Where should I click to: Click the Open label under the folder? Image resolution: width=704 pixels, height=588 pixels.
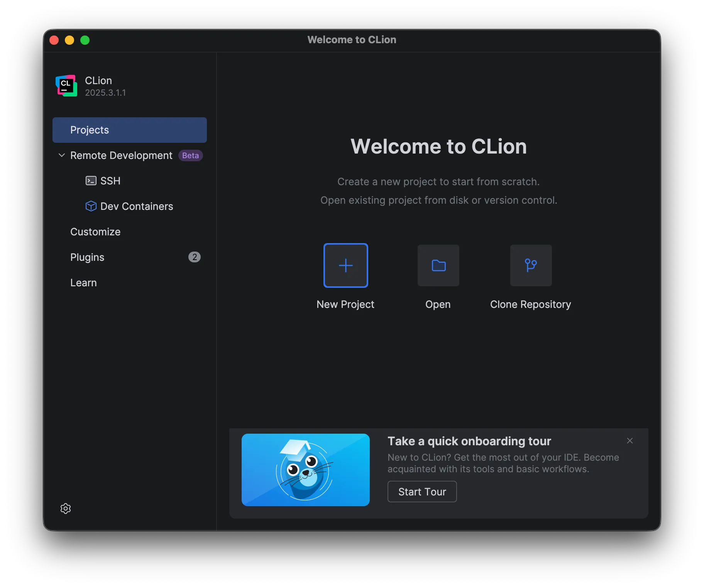pos(438,304)
